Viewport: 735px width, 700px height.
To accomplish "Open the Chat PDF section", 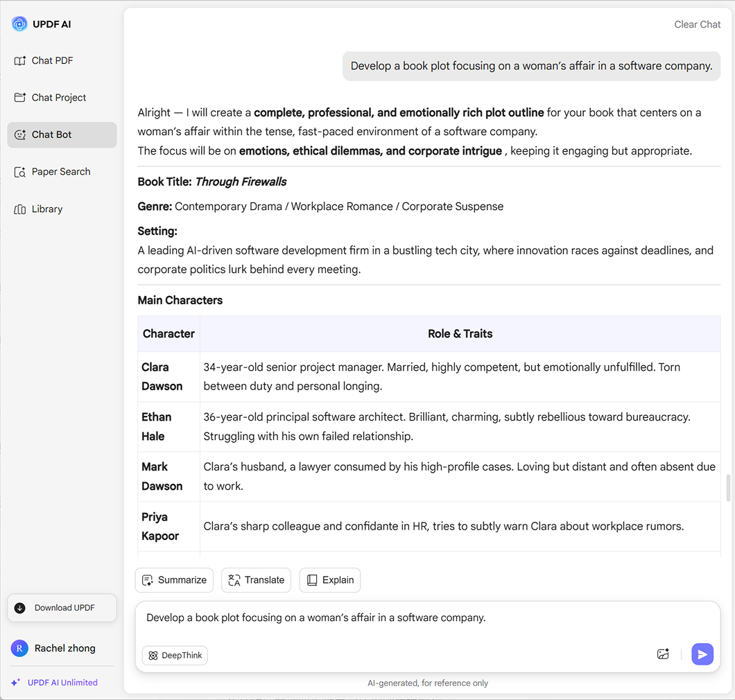I will (52, 61).
